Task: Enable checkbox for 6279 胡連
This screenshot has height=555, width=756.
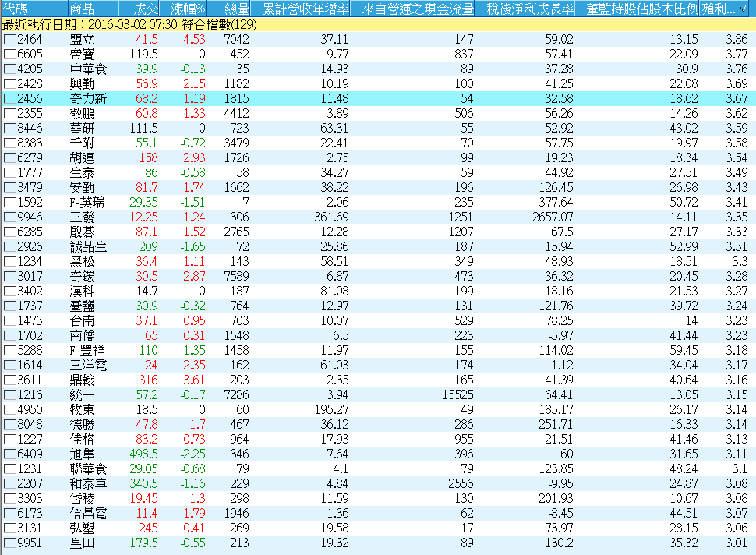Action: pyautogui.click(x=9, y=158)
